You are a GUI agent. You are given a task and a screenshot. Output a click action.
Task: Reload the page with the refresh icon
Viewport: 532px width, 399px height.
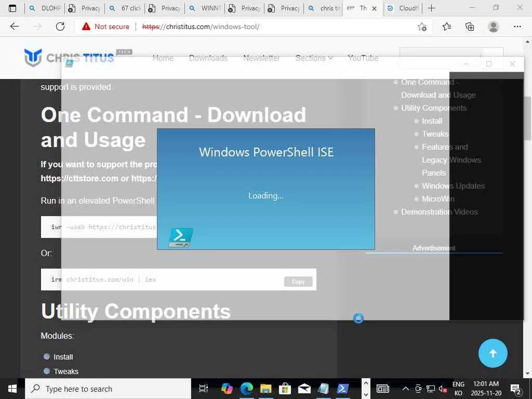point(60,26)
